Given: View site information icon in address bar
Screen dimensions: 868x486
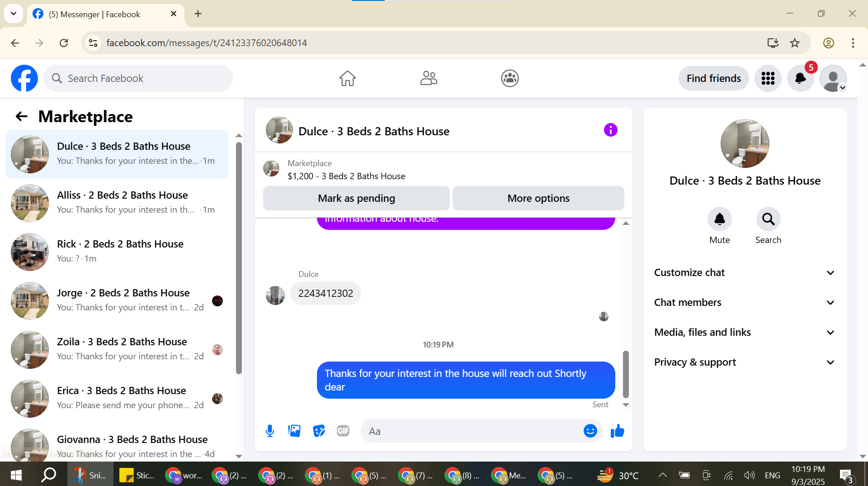Looking at the screenshot, I should [93, 43].
